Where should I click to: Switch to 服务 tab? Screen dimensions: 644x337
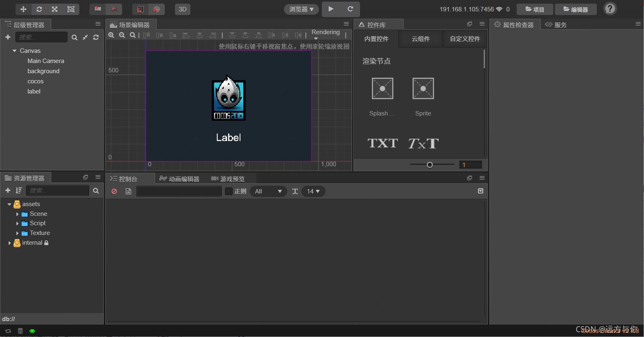[x=556, y=25]
